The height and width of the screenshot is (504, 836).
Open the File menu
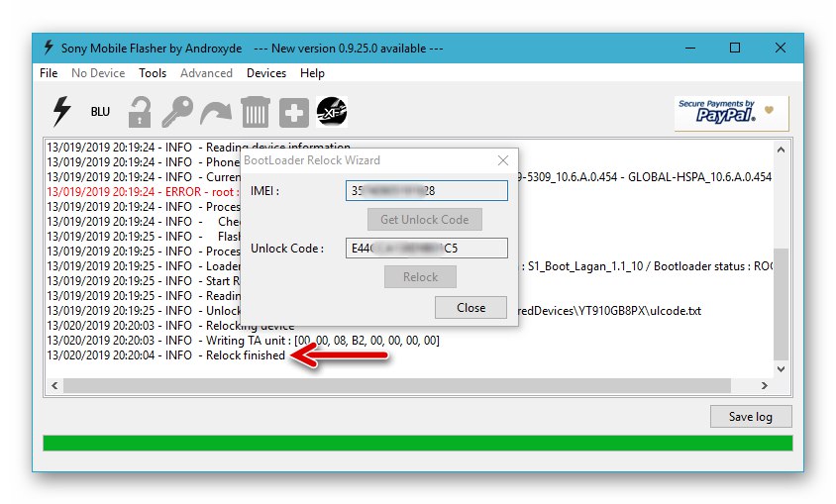point(49,73)
